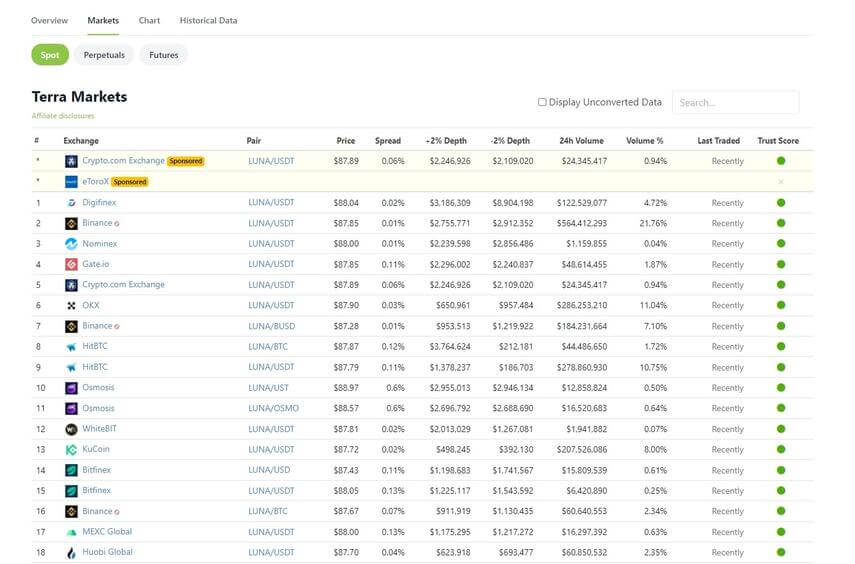Click the OKX exchange logo
This screenshot has width=855, height=564.
pos(71,305)
